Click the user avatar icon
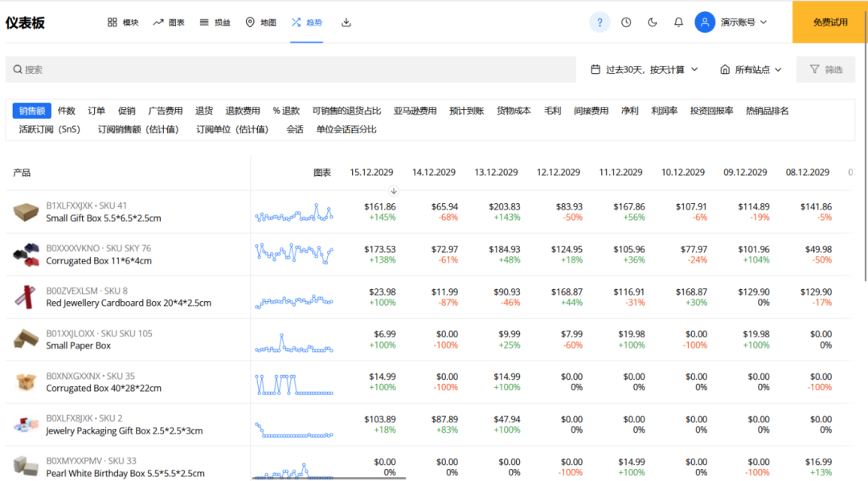This screenshot has width=868, height=481. (x=705, y=22)
